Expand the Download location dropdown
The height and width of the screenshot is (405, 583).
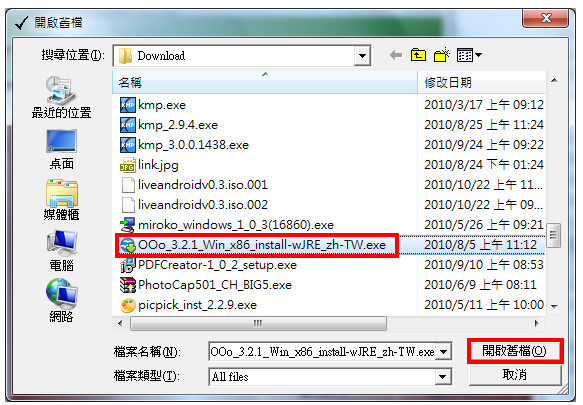coord(362,56)
